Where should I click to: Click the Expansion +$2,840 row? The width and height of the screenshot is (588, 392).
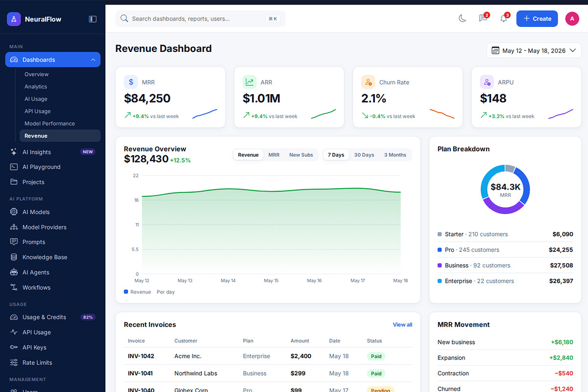505,358
